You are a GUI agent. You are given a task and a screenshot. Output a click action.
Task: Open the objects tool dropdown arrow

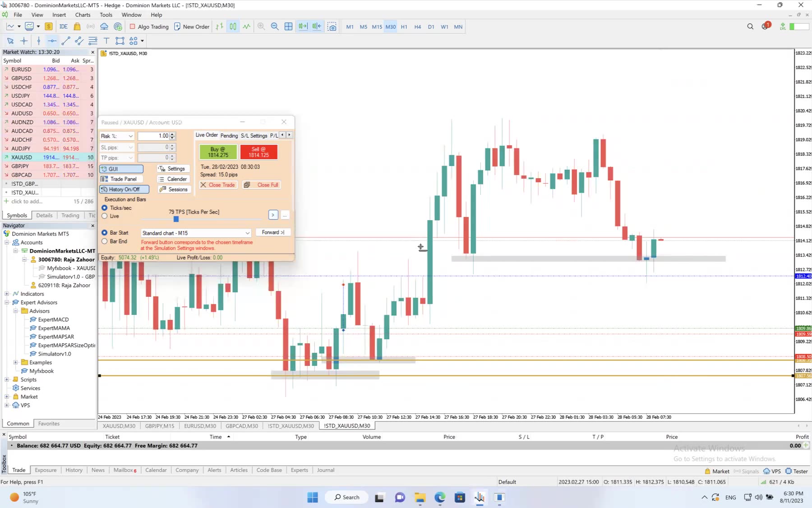click(x=142, y=41)
